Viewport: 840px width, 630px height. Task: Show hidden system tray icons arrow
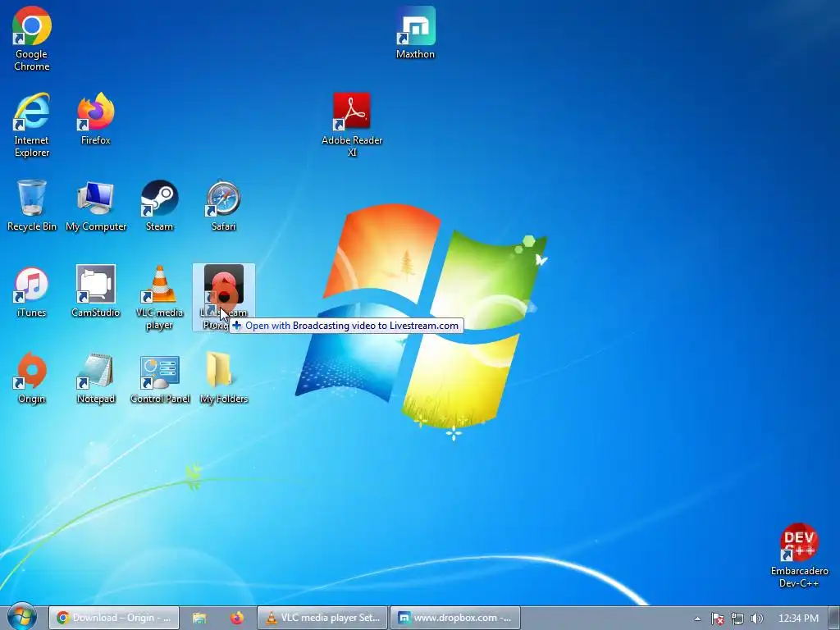(697, 619)
